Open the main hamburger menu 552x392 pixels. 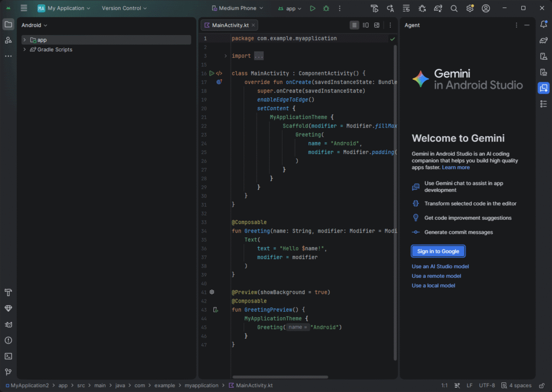point(24,8)
